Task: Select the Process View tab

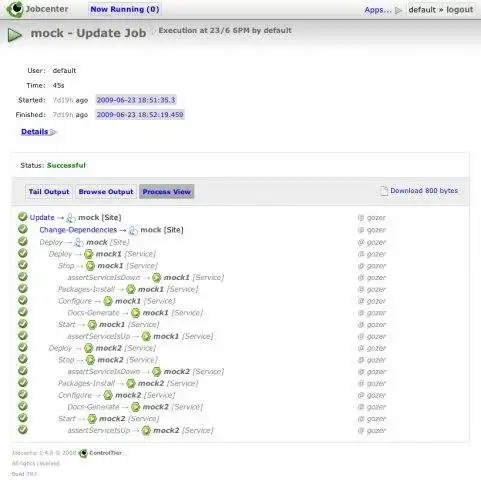Action: tap(167, 192)
